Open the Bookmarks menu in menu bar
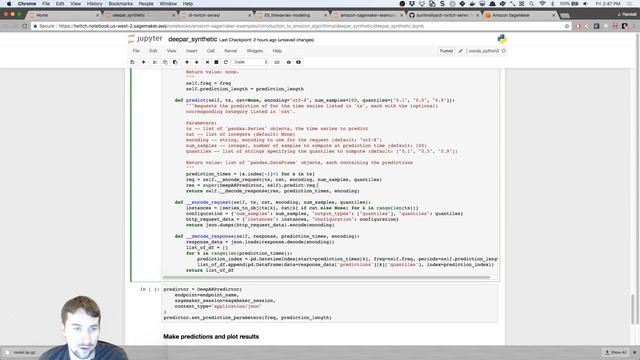 point(120,4)
